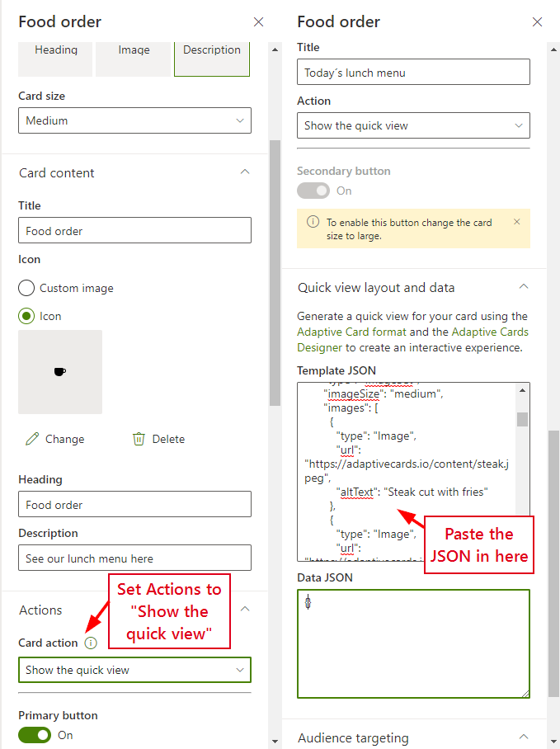Dismiss the yellow card size warning
Image resolution: width=560 pixels, height=749 pixels.
517,222
